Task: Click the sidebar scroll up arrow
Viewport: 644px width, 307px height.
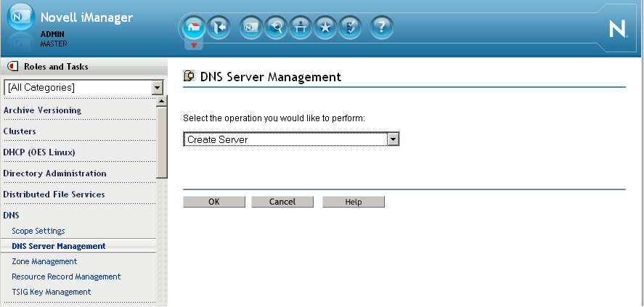Action: click(162, 101)
